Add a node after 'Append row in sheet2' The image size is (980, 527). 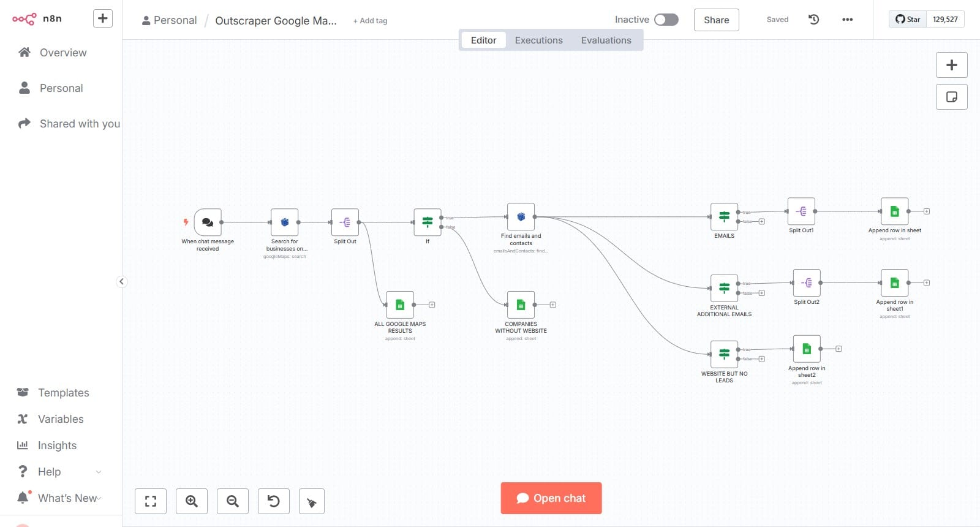(x=839, y=349)
